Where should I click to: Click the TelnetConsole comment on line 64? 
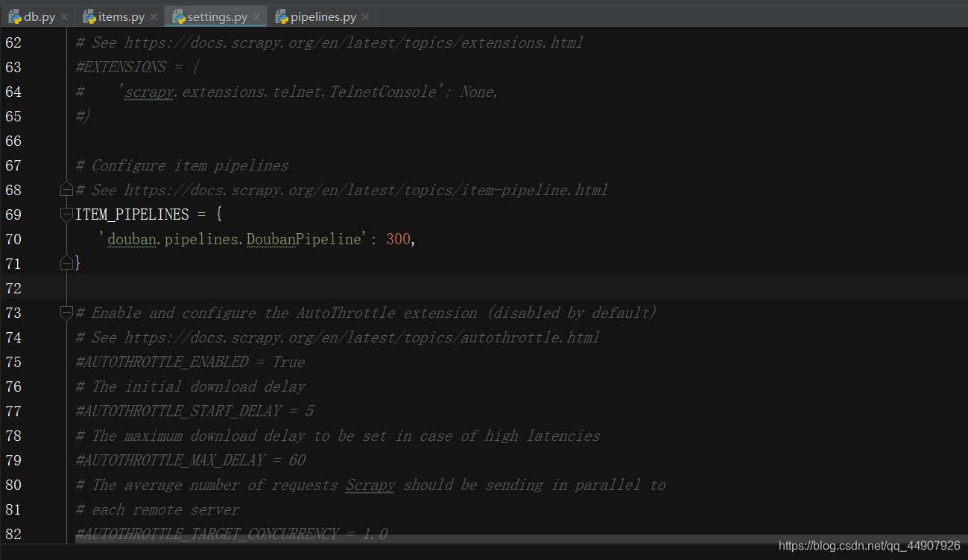[287, 92]
